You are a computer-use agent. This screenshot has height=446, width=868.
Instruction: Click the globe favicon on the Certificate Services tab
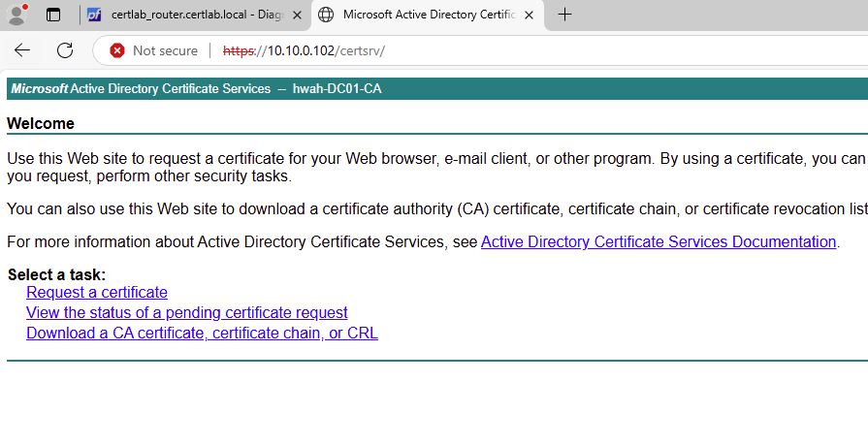326,15
